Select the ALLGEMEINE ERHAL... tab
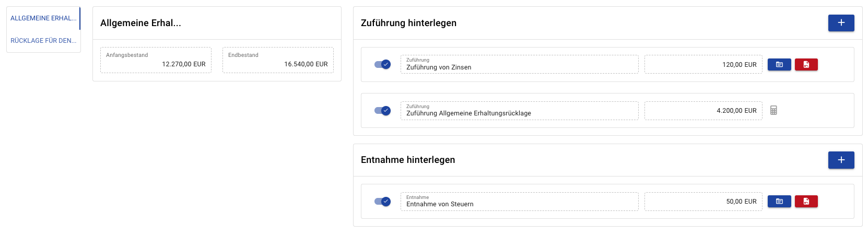This screenshot has height=235, width=868. [x=43, y=18]
